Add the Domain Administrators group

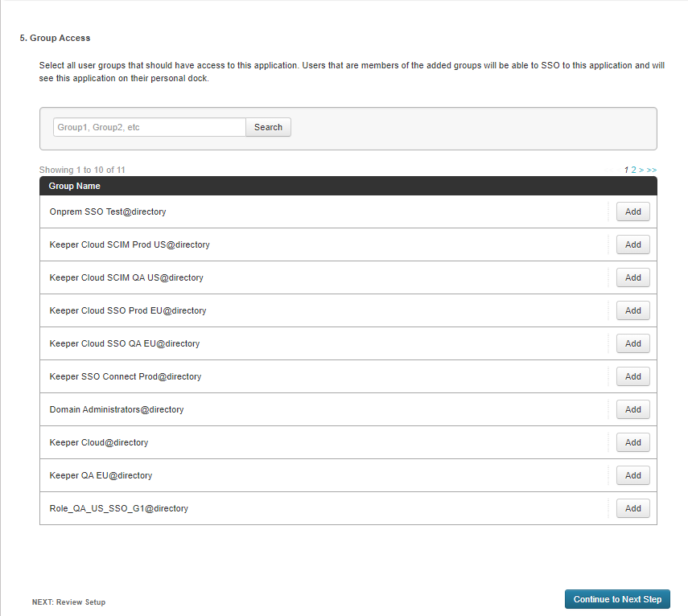click(x=632, y=409)
